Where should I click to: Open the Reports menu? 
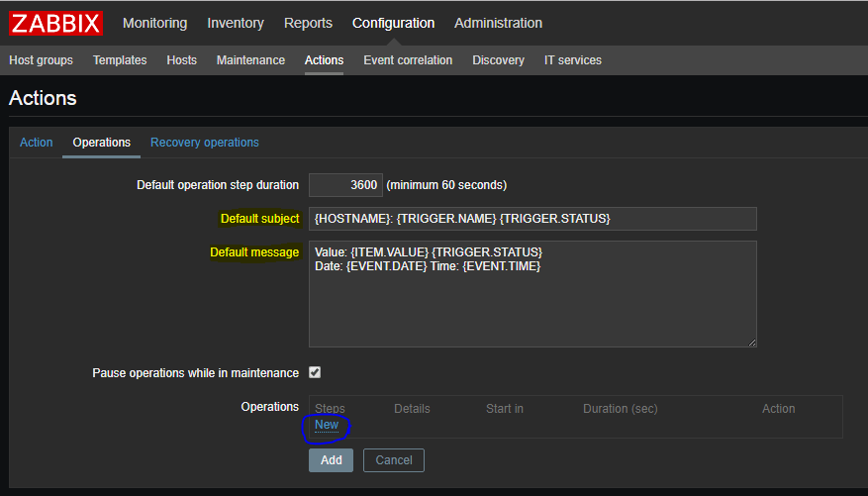308,23
